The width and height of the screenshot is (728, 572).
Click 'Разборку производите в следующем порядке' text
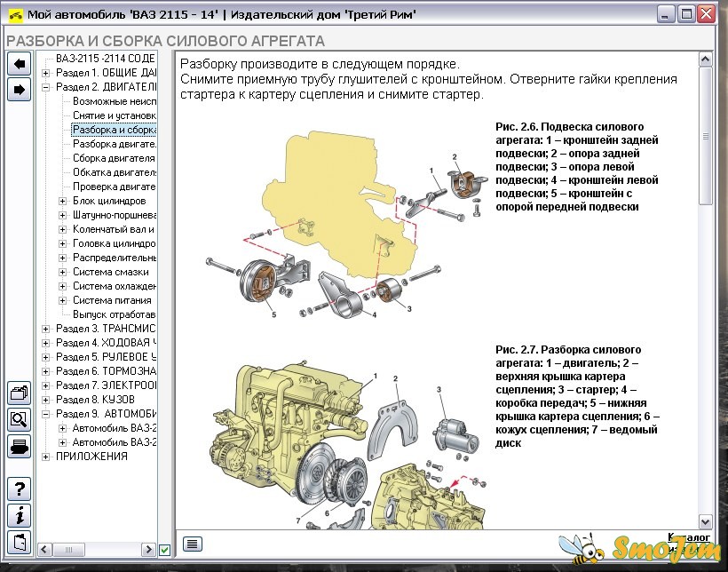point(320,64)
